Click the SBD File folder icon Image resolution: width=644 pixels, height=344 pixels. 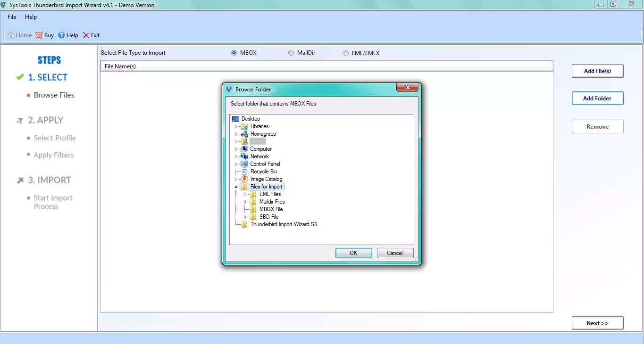pyautogui.click(x=253, y=217)
